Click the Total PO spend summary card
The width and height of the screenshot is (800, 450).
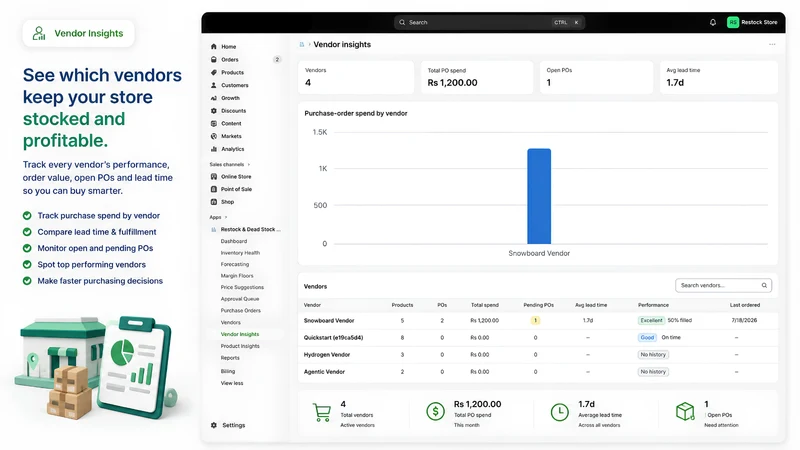pos(477,77)
